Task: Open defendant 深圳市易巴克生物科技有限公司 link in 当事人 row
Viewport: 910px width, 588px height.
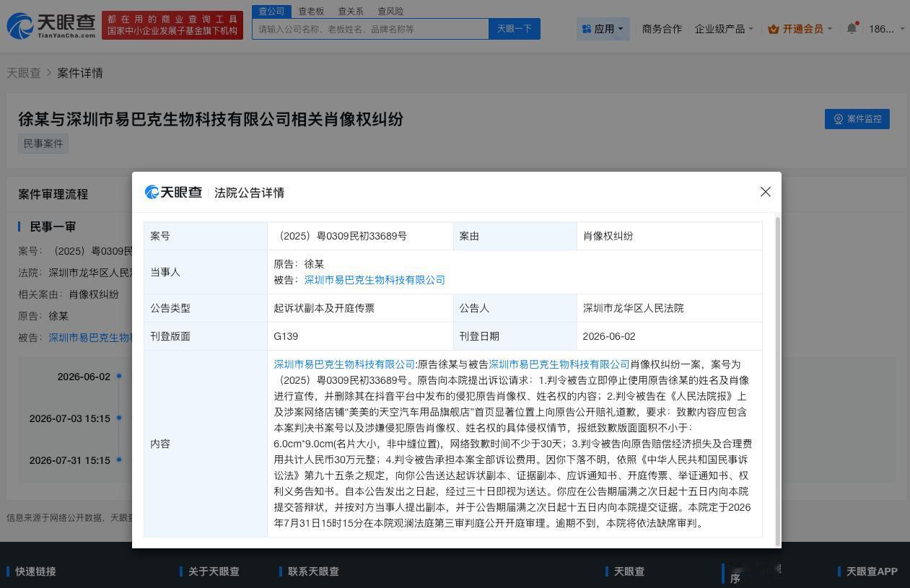Action: click(x=375, y=280)
